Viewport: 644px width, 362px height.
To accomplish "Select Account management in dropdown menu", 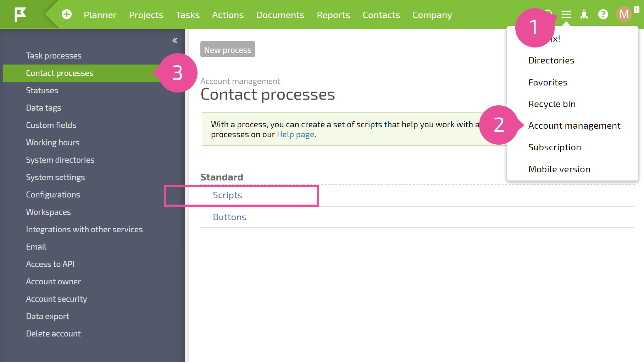I will pyautogui.click(x=574, y=126).
